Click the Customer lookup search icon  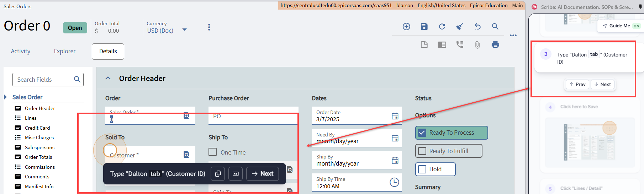pyautogui.click(x=186, y=154)
